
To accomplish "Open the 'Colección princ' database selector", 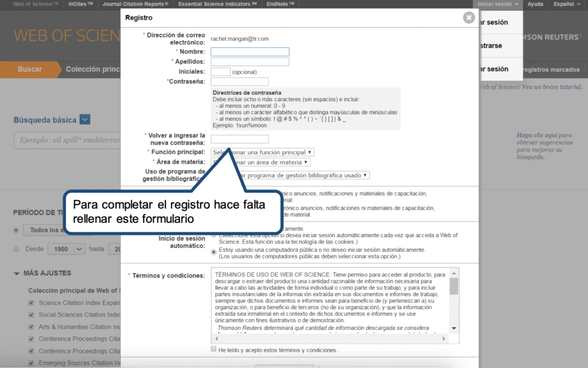I will [x=92, y=70].
